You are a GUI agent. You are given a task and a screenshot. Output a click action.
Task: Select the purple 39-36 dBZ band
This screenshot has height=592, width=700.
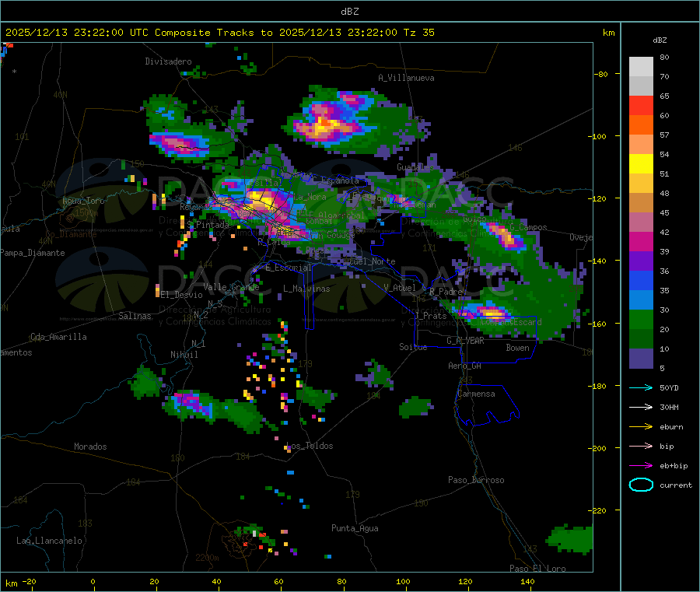641,261
